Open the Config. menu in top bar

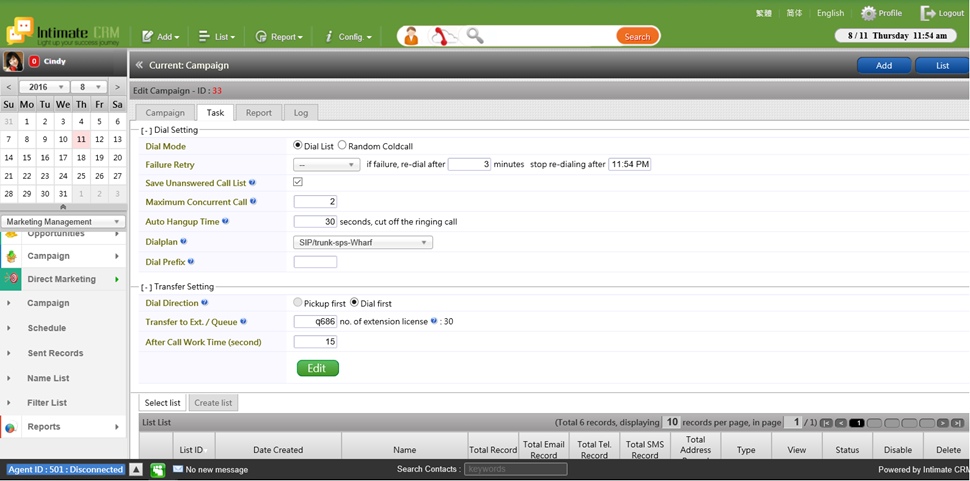click(349, 36)
